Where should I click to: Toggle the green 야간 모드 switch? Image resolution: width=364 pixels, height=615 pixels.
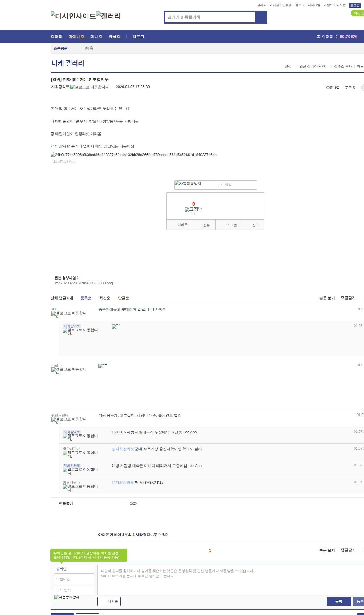point(358,13)
